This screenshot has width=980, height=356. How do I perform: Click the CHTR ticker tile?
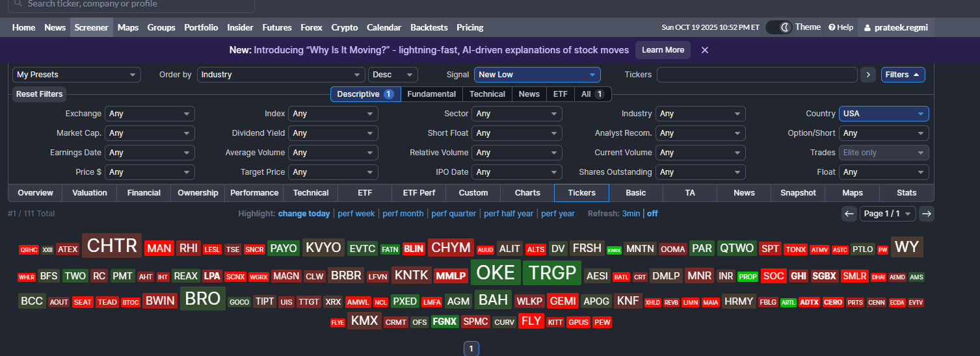[x=112, y=246]
